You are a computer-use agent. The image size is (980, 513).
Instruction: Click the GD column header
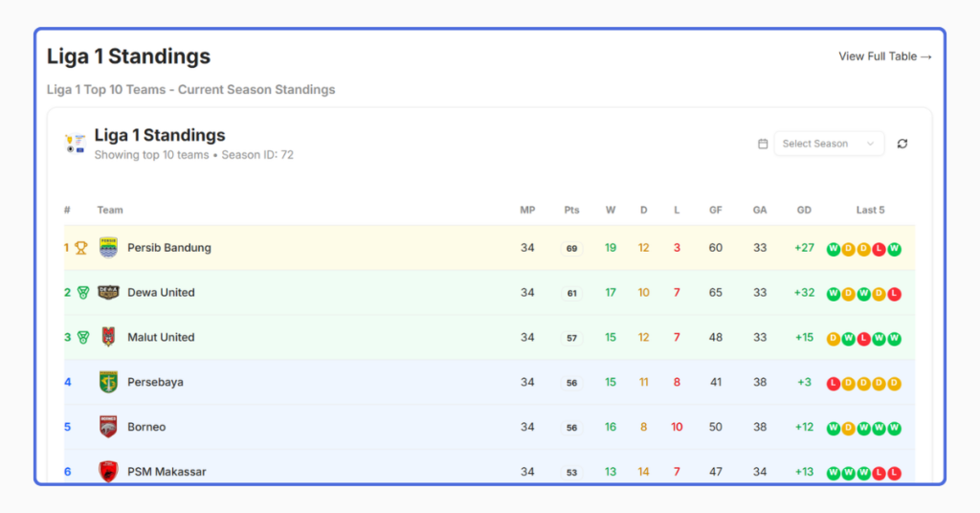[804, 210]
